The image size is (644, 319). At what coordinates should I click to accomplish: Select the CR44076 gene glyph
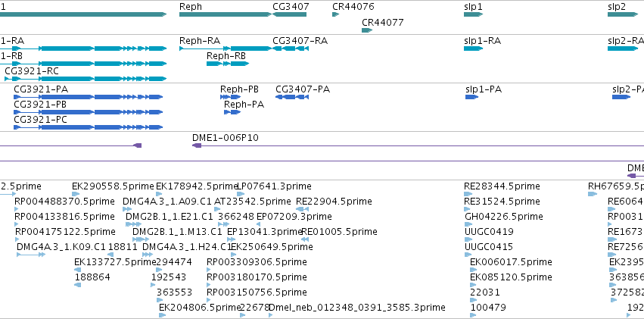[335, 14]
